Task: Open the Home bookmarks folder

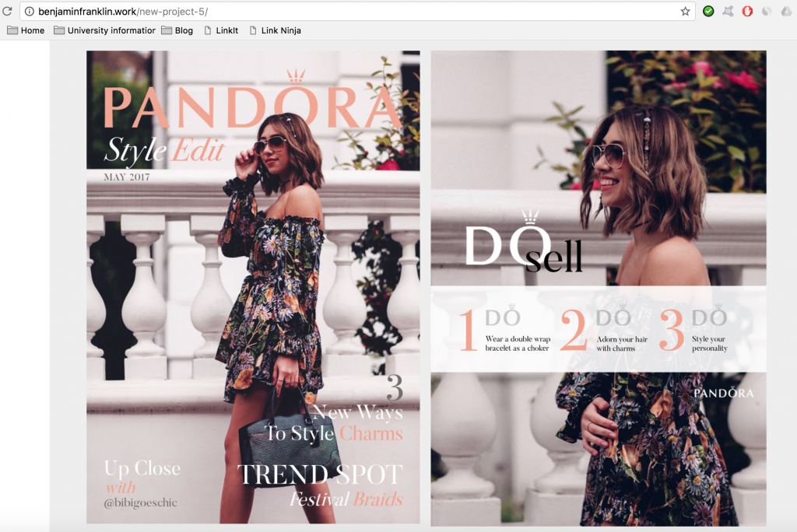Action: pyautogui.click(x=26, y=30)
